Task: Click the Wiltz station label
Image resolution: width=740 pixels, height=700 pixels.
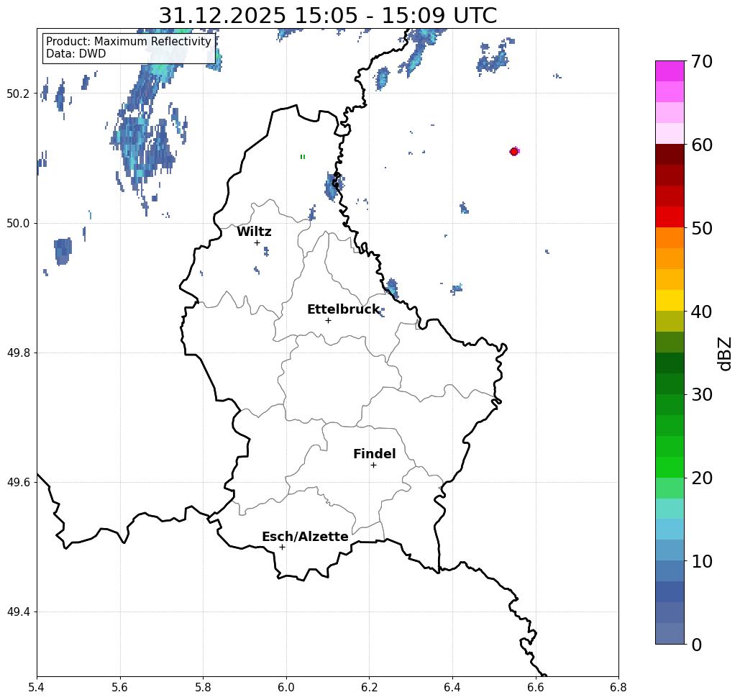Action: point(254,231)
